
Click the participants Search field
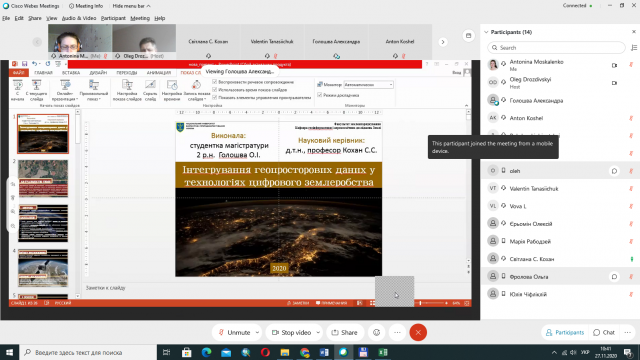556,48
